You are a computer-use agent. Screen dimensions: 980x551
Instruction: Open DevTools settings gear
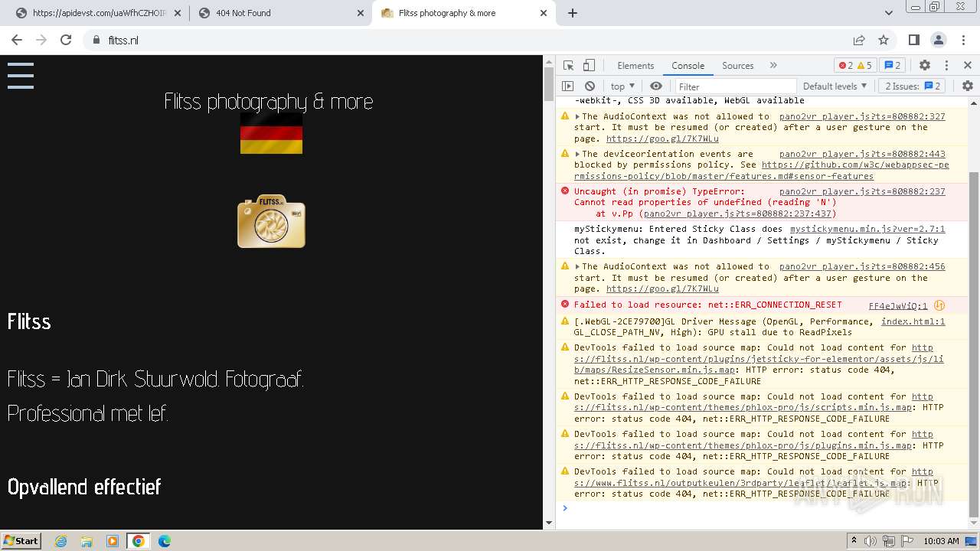(x=925, y=66)
